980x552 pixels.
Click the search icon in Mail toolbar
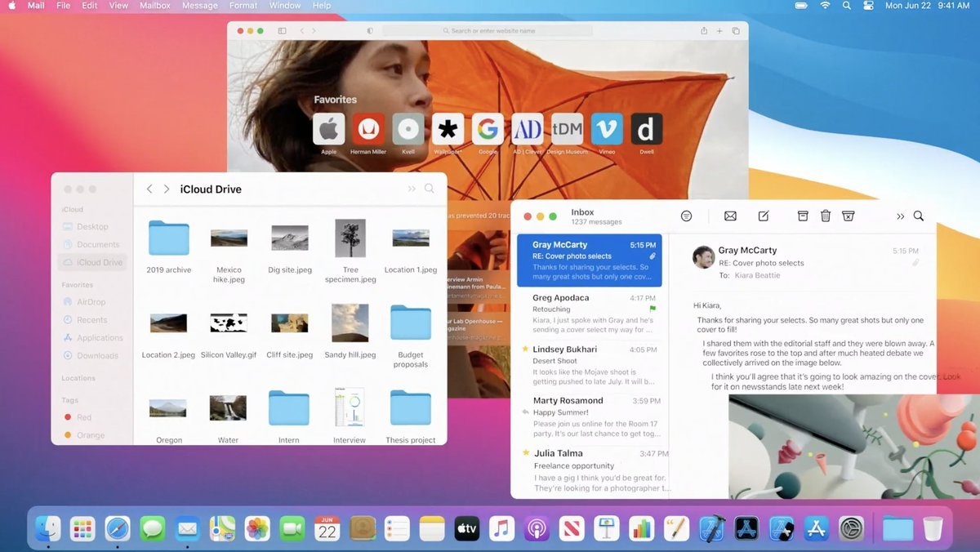point(919,216)
